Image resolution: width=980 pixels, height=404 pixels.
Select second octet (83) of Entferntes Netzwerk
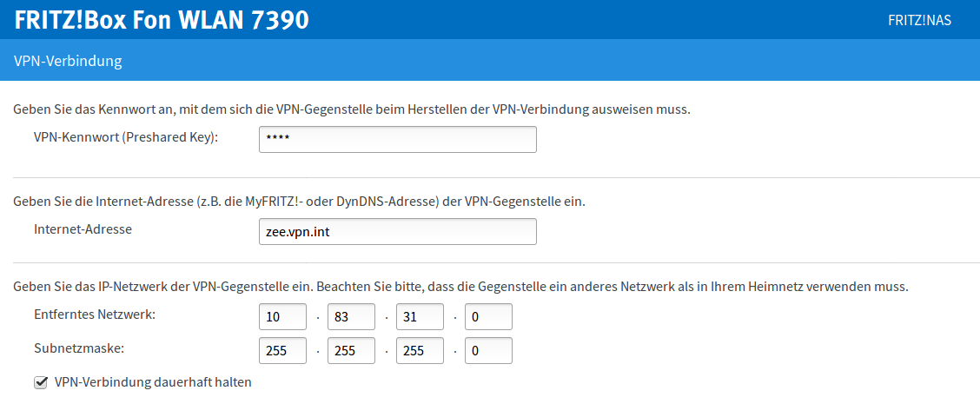click(351, 316)
